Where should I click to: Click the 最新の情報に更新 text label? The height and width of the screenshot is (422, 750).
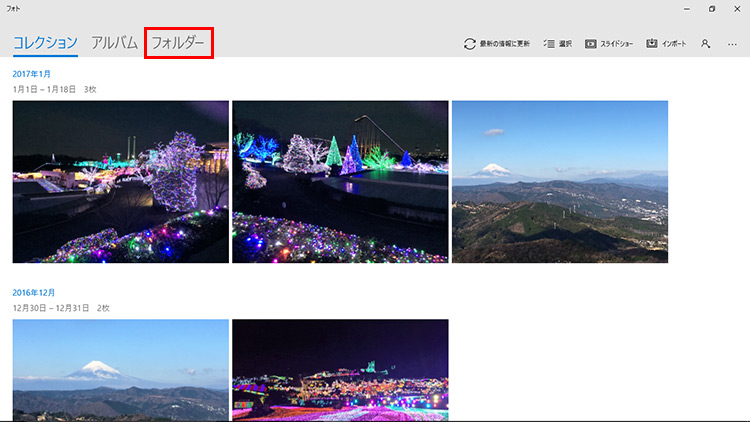[505, 44]
